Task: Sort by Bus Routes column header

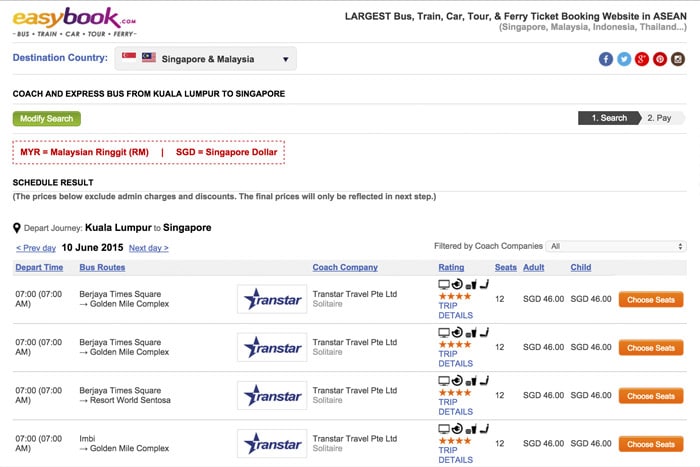Action: [102, 267]
